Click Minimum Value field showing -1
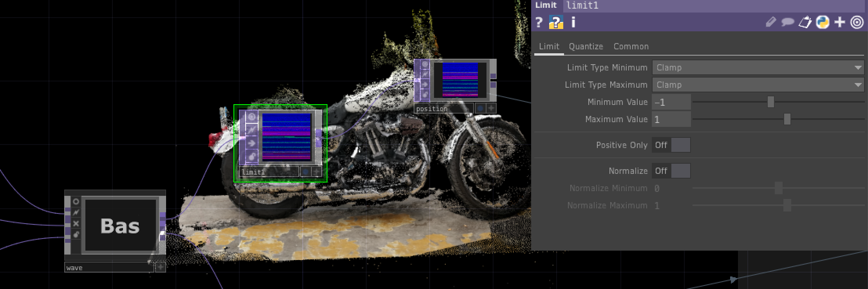The width and height of the screenshot is (868, 289). (671, 102)
